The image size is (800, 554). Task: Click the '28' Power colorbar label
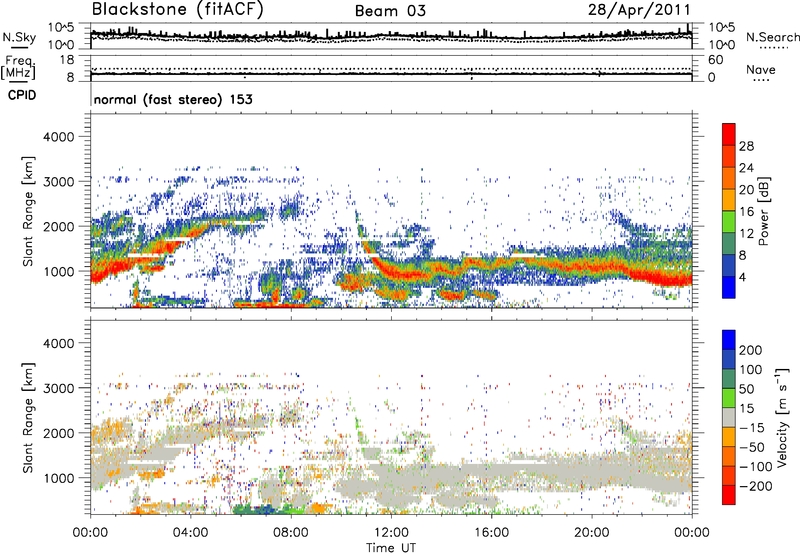point(746,146)
